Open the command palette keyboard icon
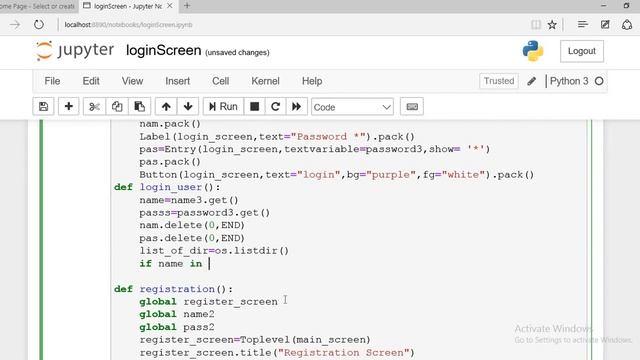The width and height of the screenshot is (640, 360). pos(412,107)
